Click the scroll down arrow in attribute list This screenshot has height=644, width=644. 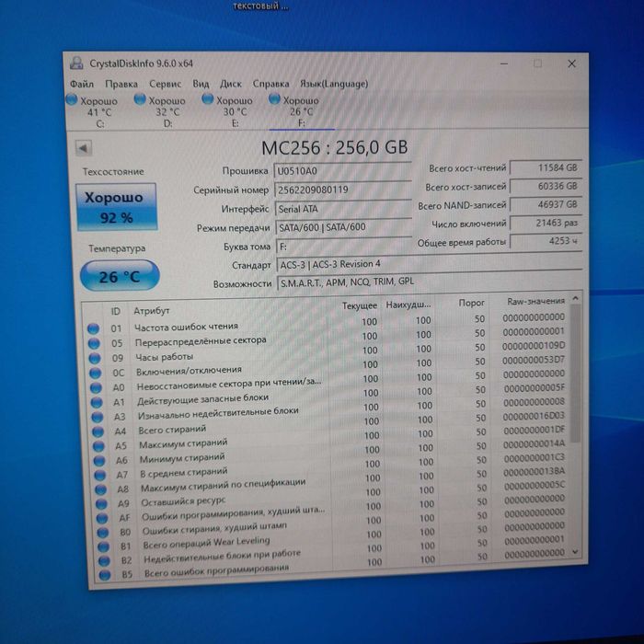point(575,553)
